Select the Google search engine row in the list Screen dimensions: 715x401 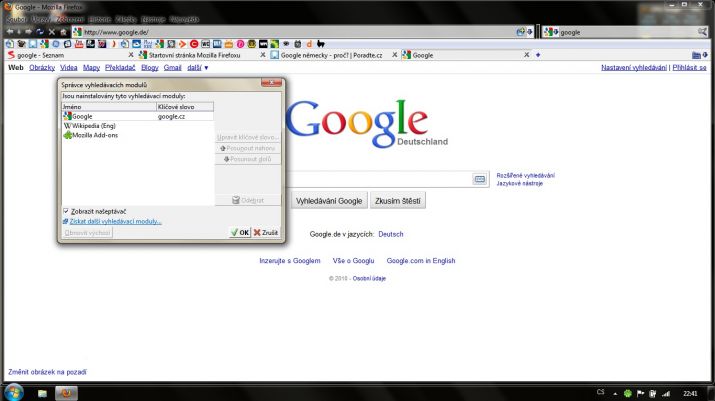pos(137,116)
